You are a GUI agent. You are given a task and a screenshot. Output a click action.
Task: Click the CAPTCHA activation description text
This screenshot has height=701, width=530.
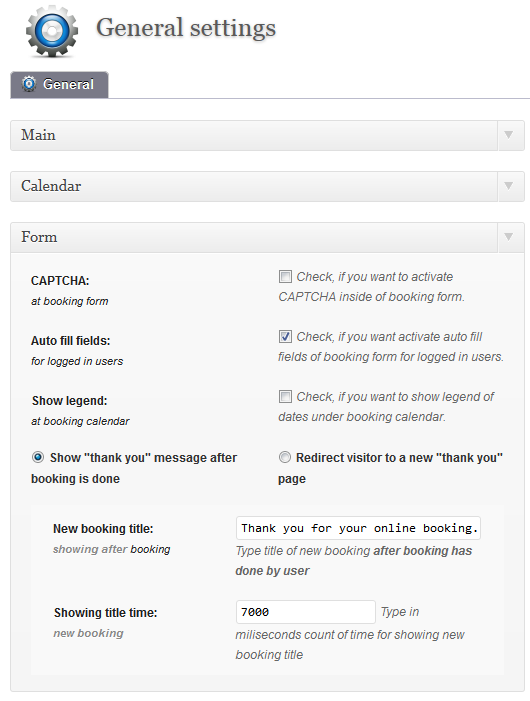tap(372, 287)
